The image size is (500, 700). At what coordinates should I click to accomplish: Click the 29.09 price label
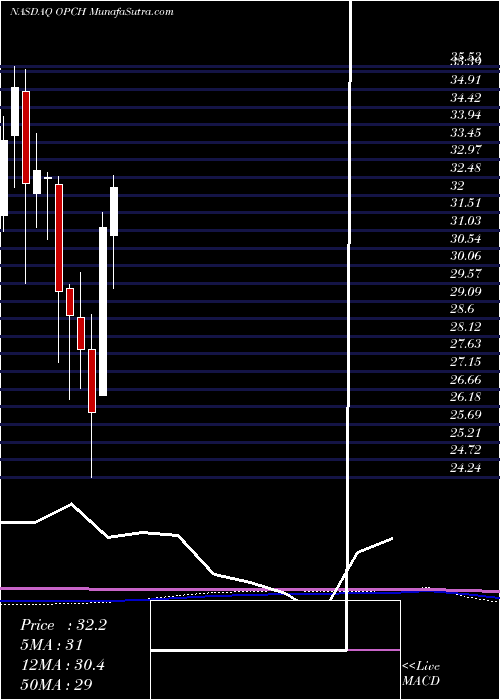(466, 292)
